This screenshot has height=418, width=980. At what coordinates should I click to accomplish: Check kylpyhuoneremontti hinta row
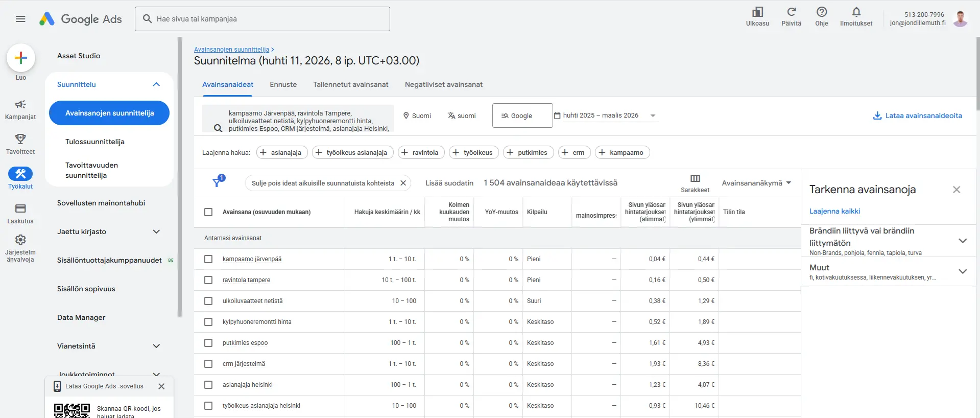(208, 322)
